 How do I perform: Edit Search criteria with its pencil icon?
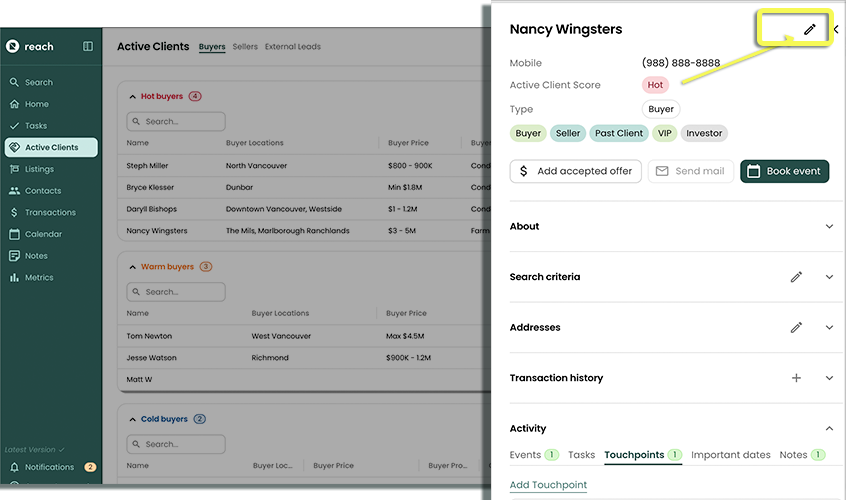point(796,277)
